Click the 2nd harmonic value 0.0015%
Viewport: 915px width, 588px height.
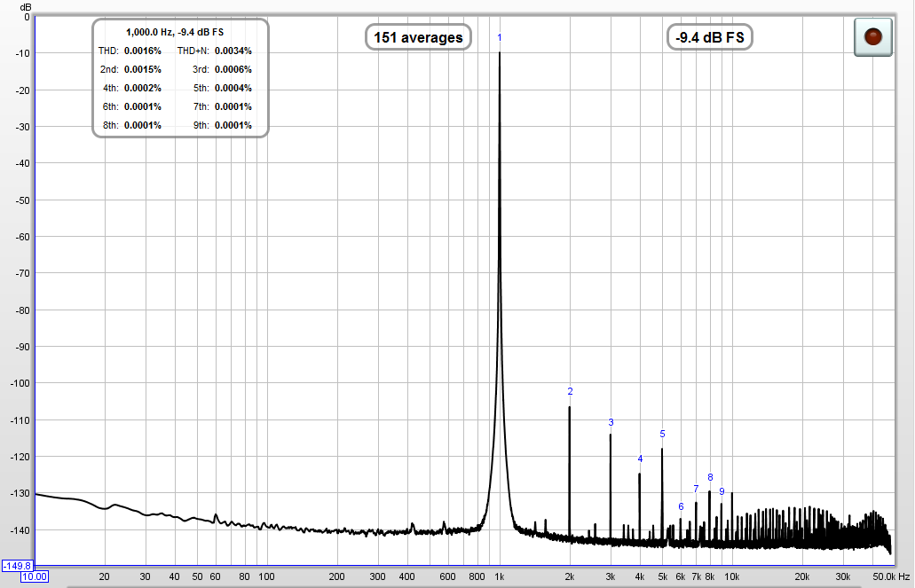[142, 69]
